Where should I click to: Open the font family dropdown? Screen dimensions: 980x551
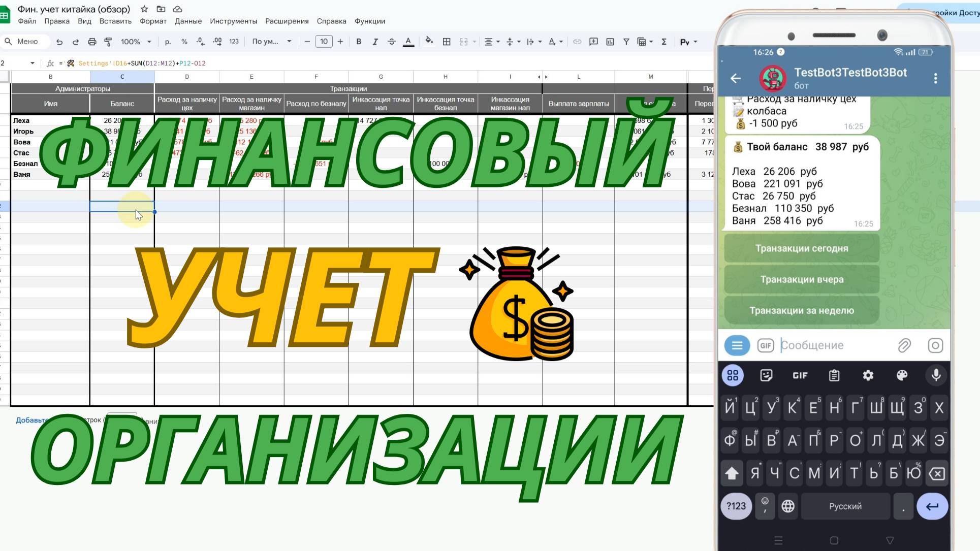tap(272, 42)
